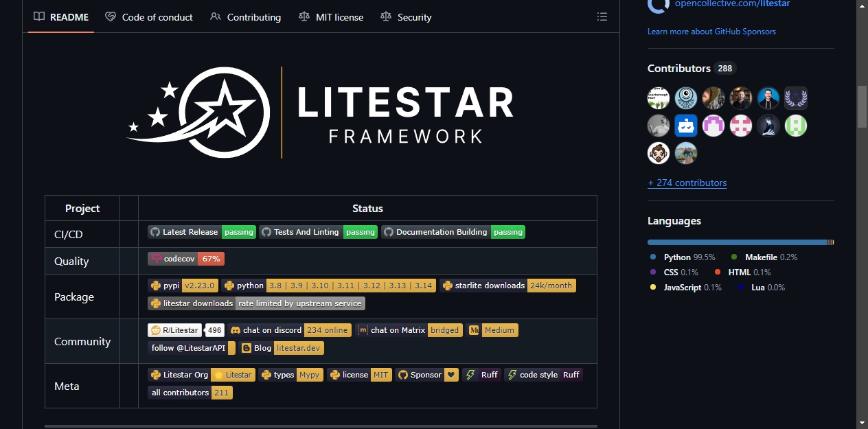Open the starlite downloads 24k/month badge
The width and height of the screenshot is (868, 429).
pyautogui.click(x=507, y=286)
